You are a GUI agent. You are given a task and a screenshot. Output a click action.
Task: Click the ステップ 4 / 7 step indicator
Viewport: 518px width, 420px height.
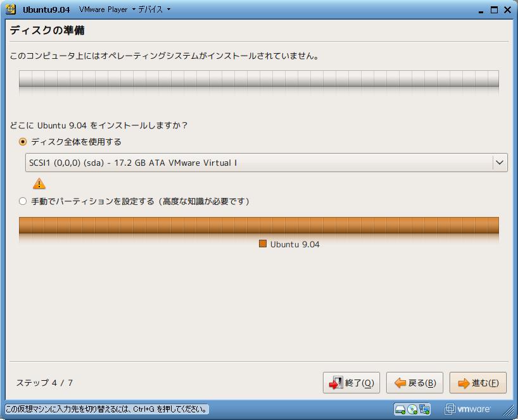click(44, 383)
